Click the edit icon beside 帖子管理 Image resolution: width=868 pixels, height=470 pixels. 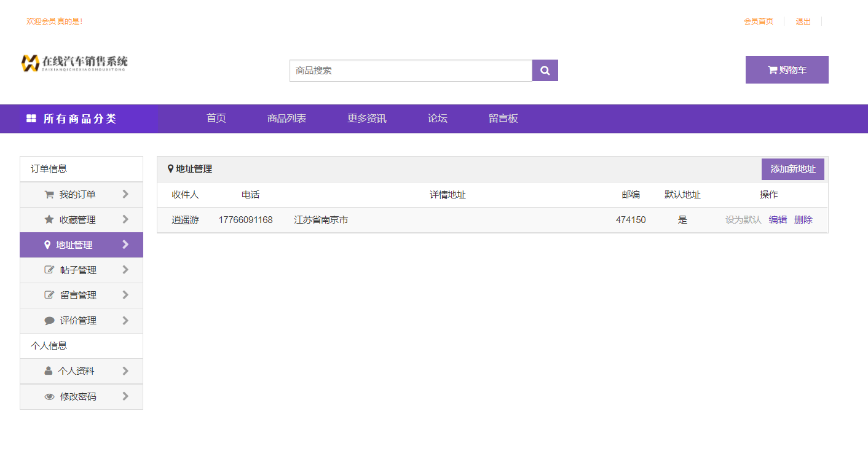pos(49,270)
